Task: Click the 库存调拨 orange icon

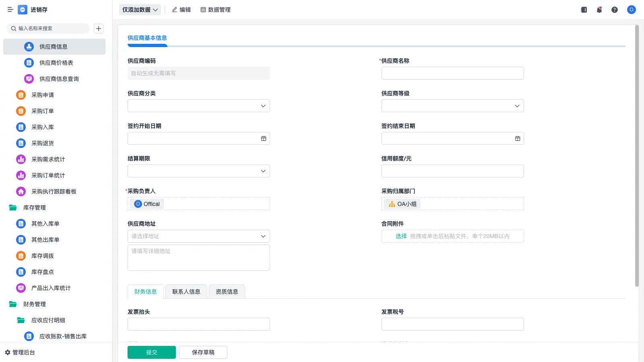Action: (x=21, y=256)
